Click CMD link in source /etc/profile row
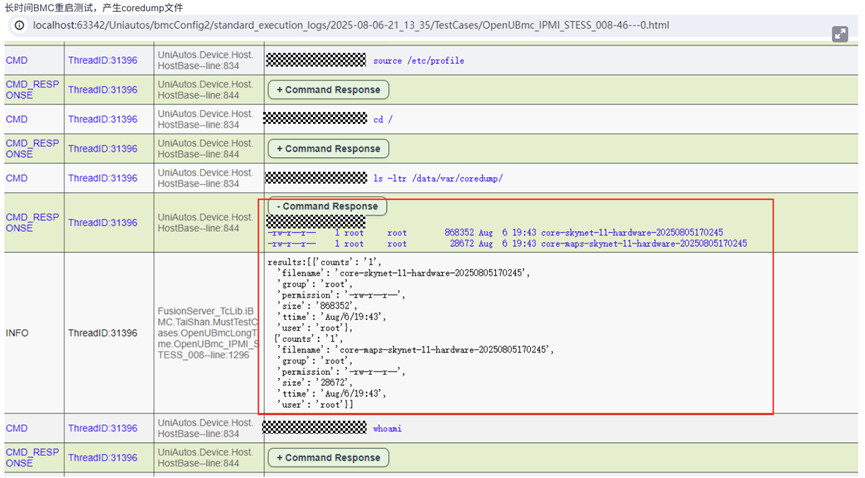Screen dimensions: 865x478 17,61
